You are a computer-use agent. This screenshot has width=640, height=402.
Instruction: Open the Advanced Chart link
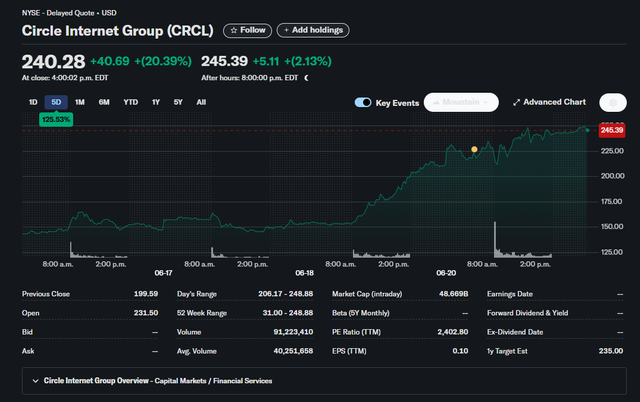[549, 102]
